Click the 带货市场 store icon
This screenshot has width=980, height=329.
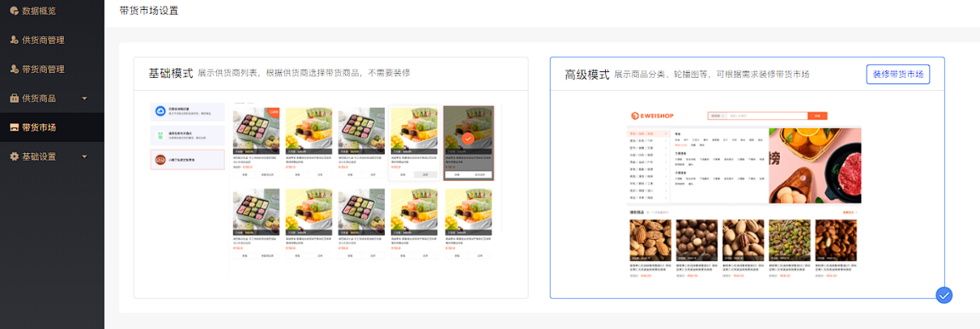point(14,127)
